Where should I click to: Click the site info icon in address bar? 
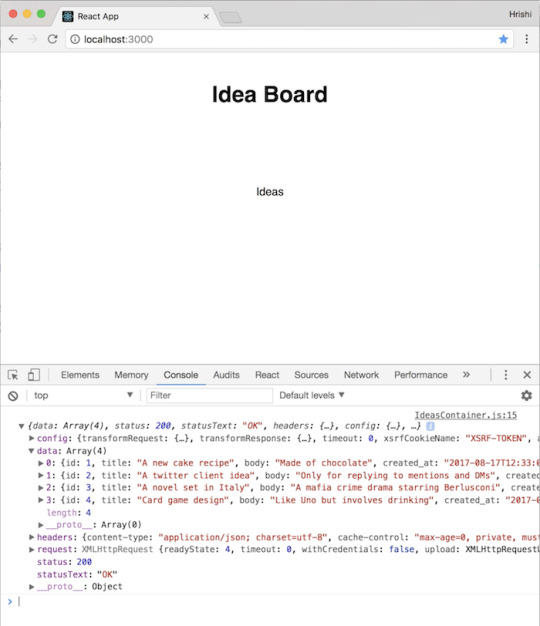[75, 39]
